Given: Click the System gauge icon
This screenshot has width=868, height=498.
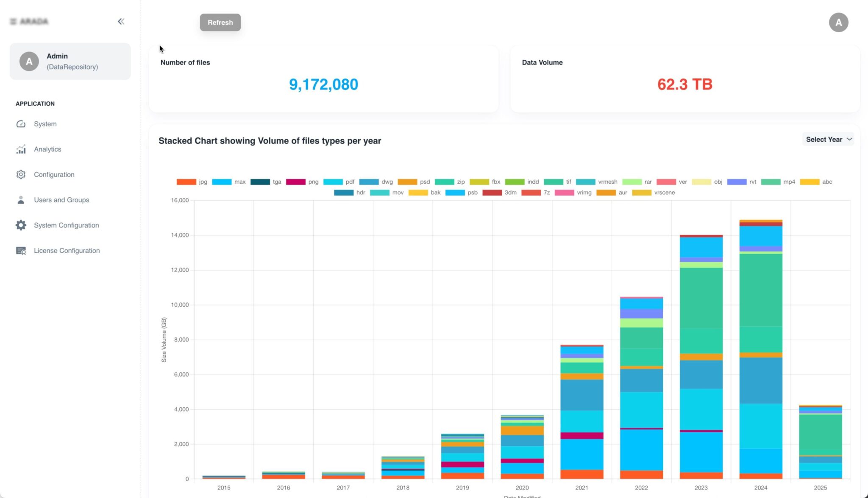Looking at the screenshot, I should (x=21, y=124).
